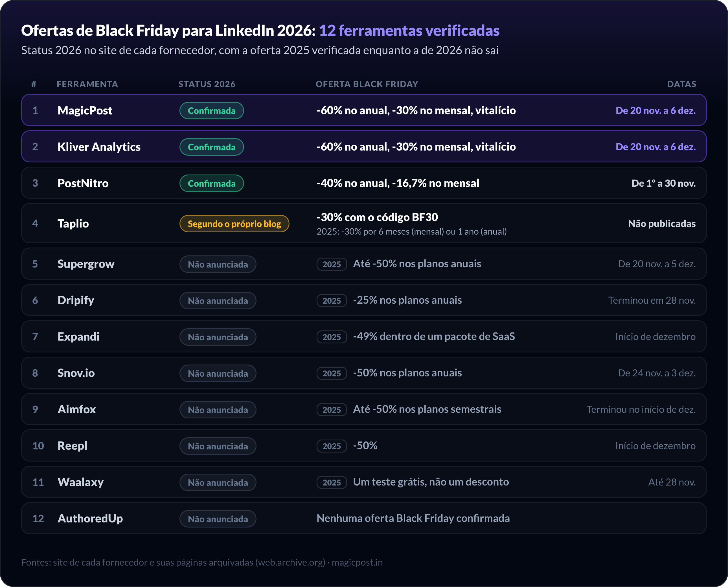728x587 pixels.
Task: Click the 2025 tag in Waalaxy row
Action: point(332,482)
